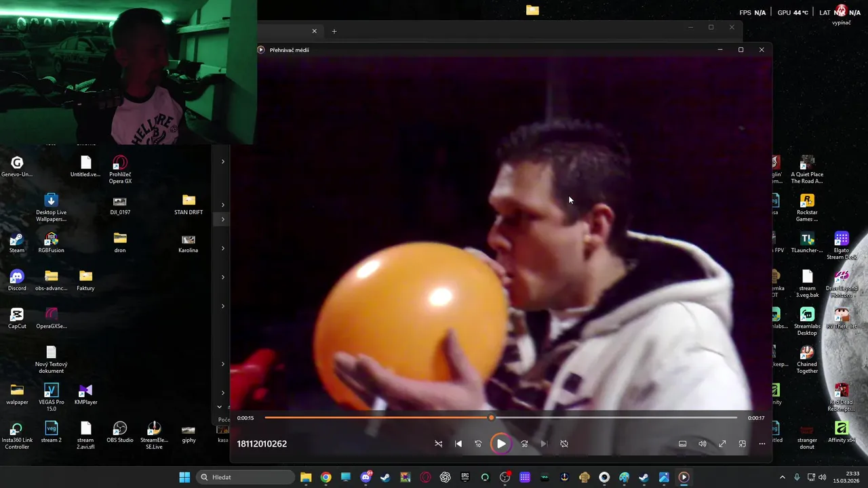This screenshot has width=868, height=488.
Task: Close the tab in background window
Action: pos(314,31)
